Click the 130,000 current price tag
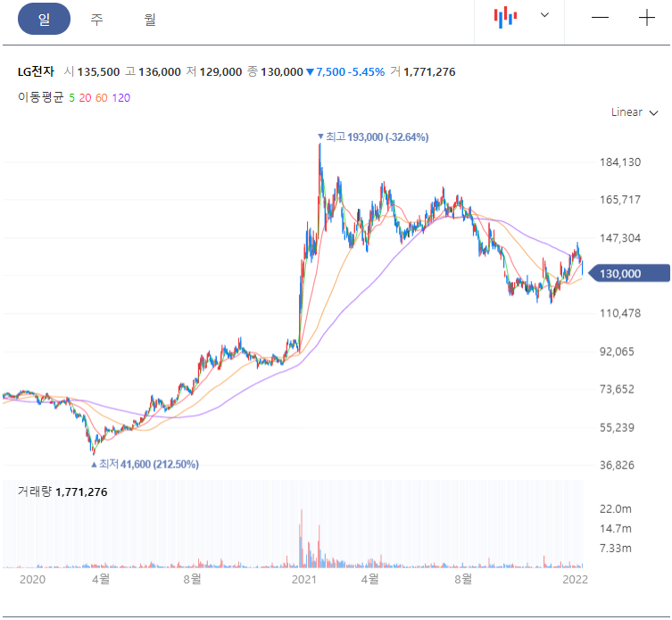Image resolution: width=672 pixels, height=620 pixels. (x=629, y=273)
